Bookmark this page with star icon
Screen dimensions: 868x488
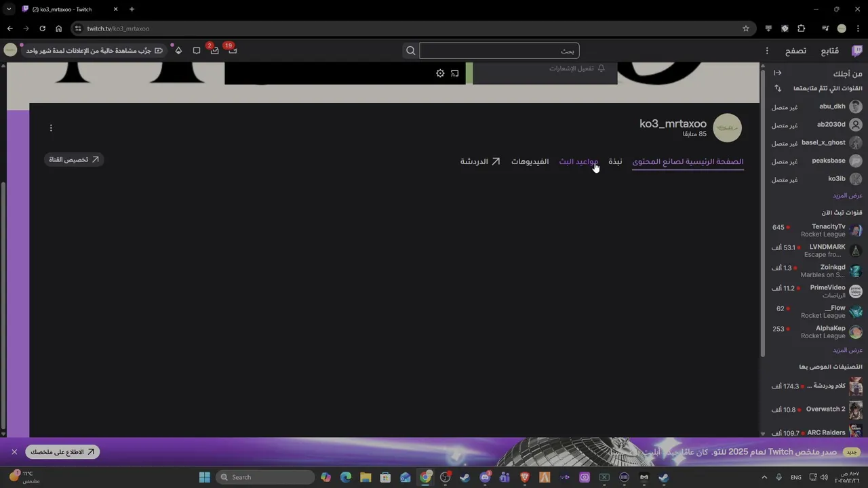click(x=746, y=28)
